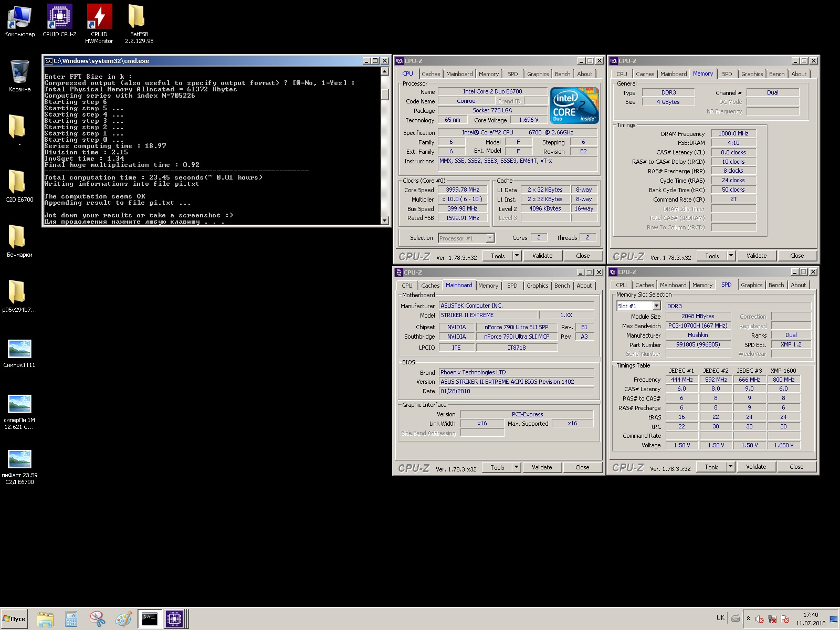Click Multiplier value x 10.0 (6 - 10)
This screenshot has width=840, height=630.
pos(463,199)
